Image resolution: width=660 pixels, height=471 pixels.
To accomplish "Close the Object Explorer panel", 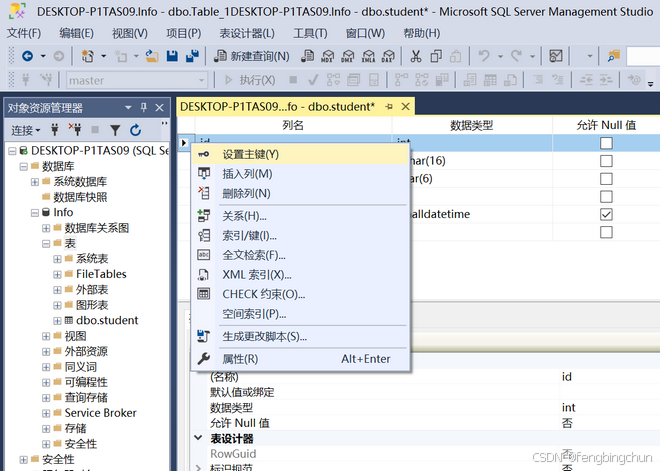I will click(x=160, y=108).
